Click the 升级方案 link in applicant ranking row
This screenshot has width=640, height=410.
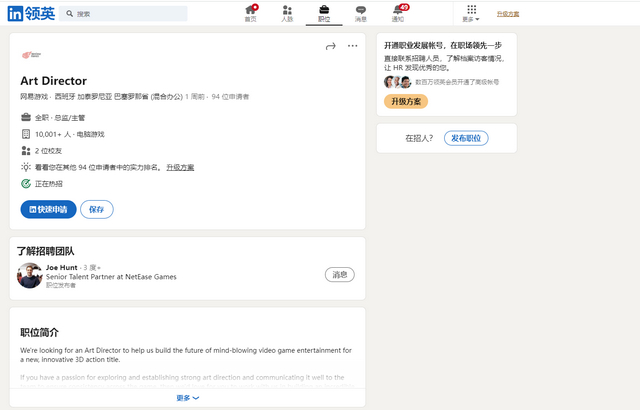[180, 167]
